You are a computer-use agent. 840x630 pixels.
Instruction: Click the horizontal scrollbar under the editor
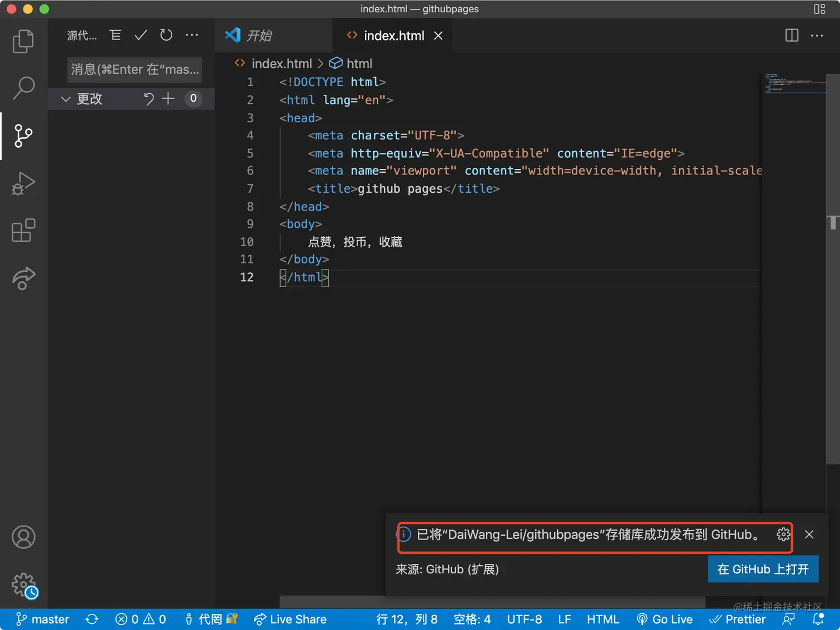tap(492, 603)
